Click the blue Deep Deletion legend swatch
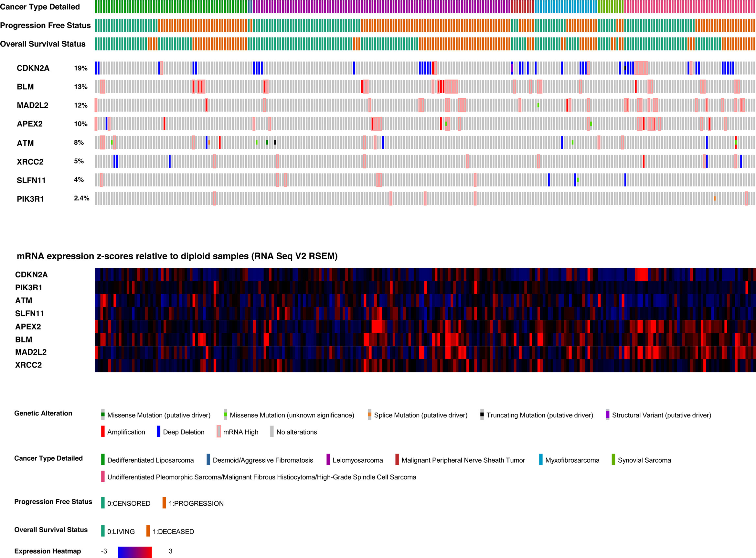756x558 pixels. click(158, 432)
